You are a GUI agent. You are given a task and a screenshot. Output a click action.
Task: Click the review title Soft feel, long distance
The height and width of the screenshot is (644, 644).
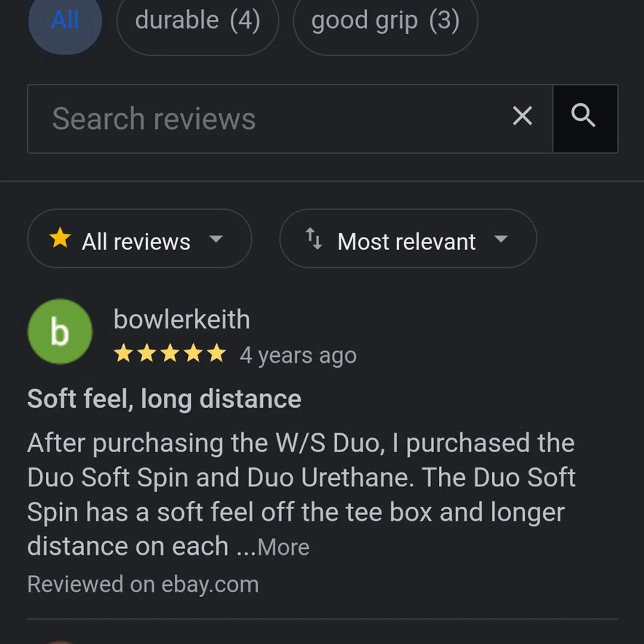[164, 399]
